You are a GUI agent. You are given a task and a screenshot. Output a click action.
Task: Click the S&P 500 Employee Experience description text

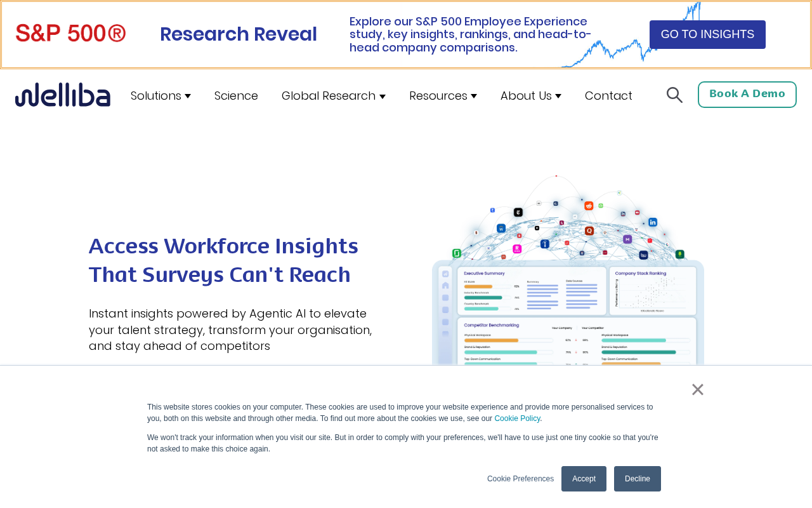tap(470, 34)
